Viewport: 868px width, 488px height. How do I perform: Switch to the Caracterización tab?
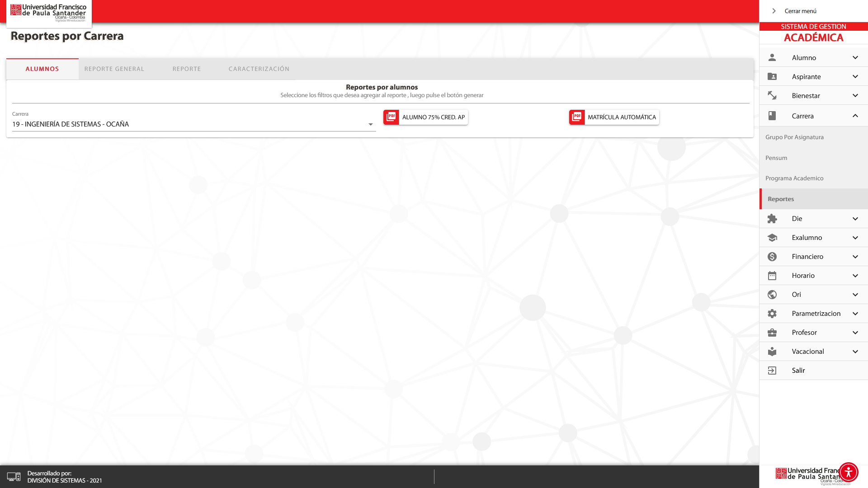[259, 69]
